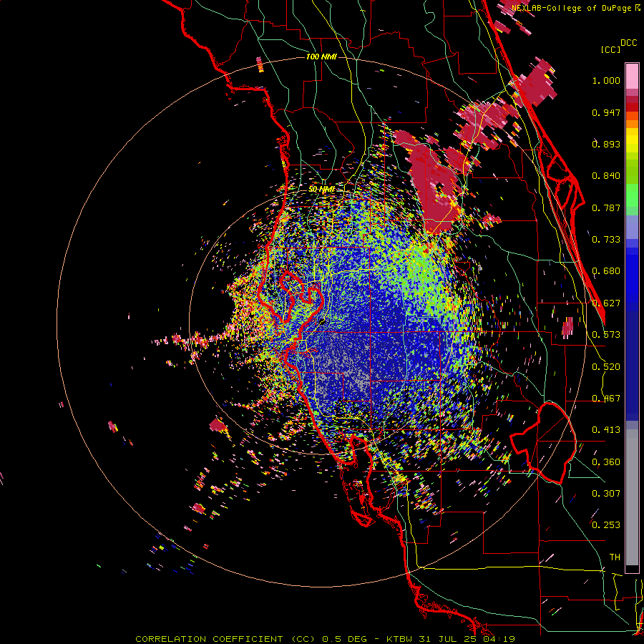644x644 pixels.
Task: Click the KTBW radar site identifier
Action: [401, 639]
